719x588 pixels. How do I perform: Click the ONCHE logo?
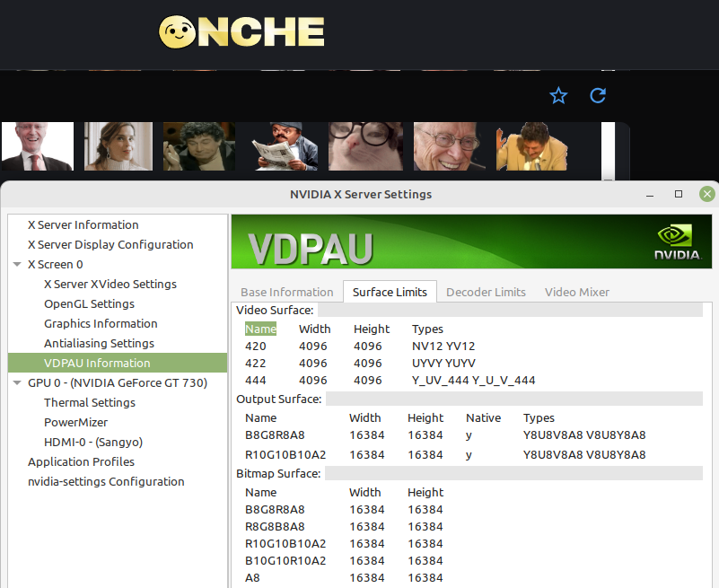[x=241, y=32]
